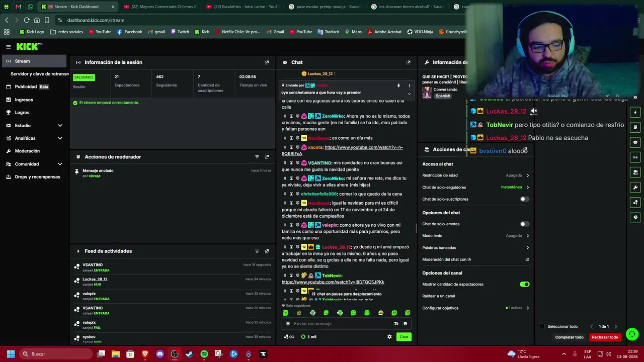644x362 pixels.
Task: Open chat settings gear beside the Chat button
Action: (x=389, y=337)
